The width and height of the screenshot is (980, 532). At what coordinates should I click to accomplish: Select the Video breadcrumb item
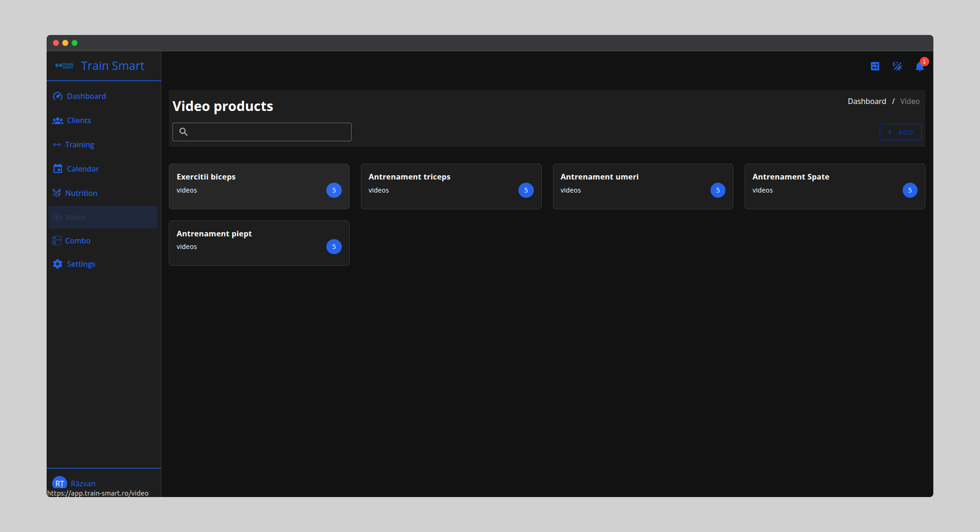click(x=910, y=101)
